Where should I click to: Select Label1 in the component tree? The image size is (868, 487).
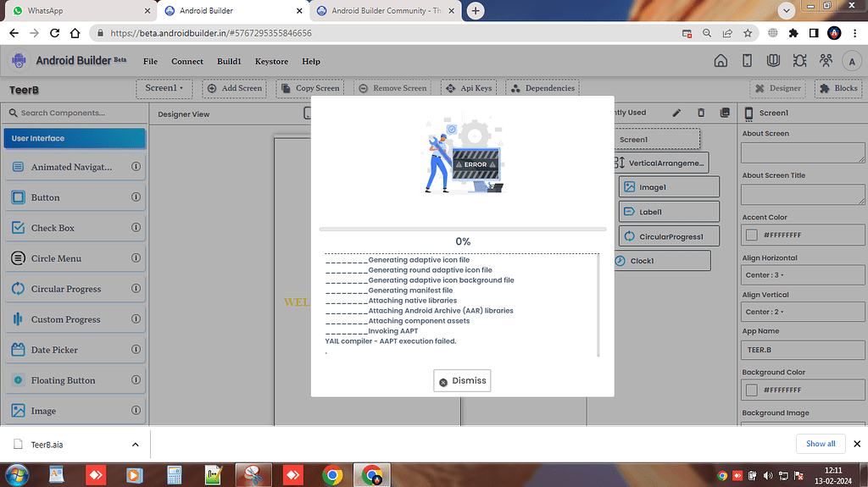pyautogui.click(x=669, y=212)
